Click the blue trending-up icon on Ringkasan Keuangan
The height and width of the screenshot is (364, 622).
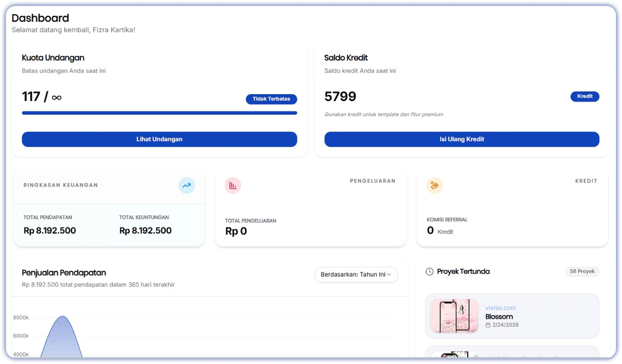click(187, 185)
